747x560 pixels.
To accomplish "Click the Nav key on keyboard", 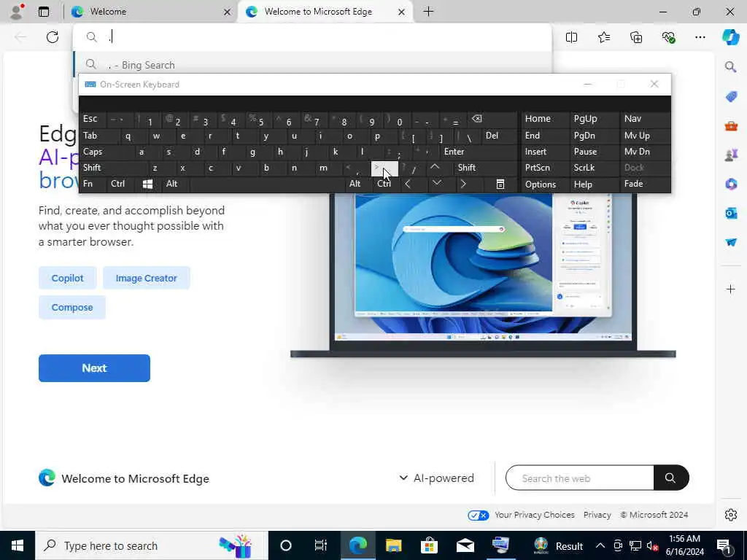I will [x=646, y=119].
